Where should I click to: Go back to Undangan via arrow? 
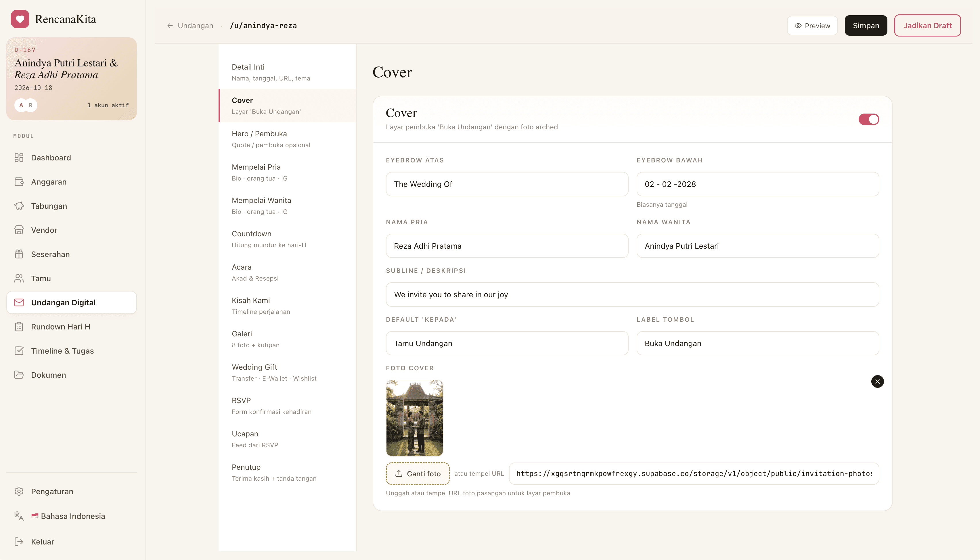click(170, 26)
